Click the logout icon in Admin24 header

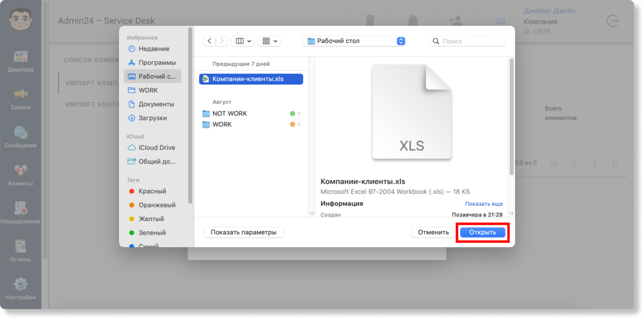(612, 21)
